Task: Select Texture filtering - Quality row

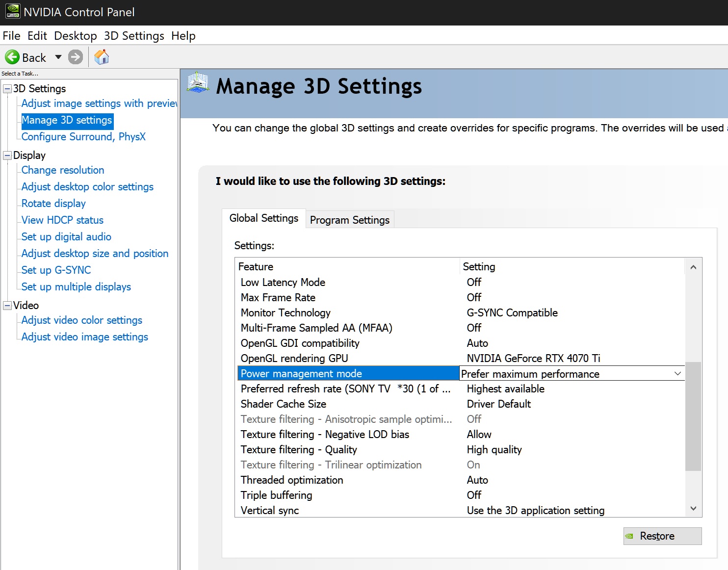Action: [x=461, y=449]
